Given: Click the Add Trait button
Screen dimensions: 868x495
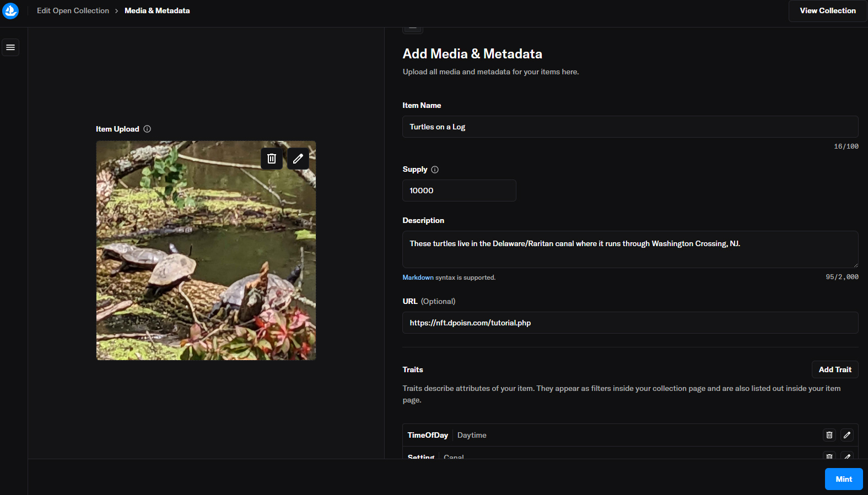Looking at the screenshot, I should coord(835,369).
